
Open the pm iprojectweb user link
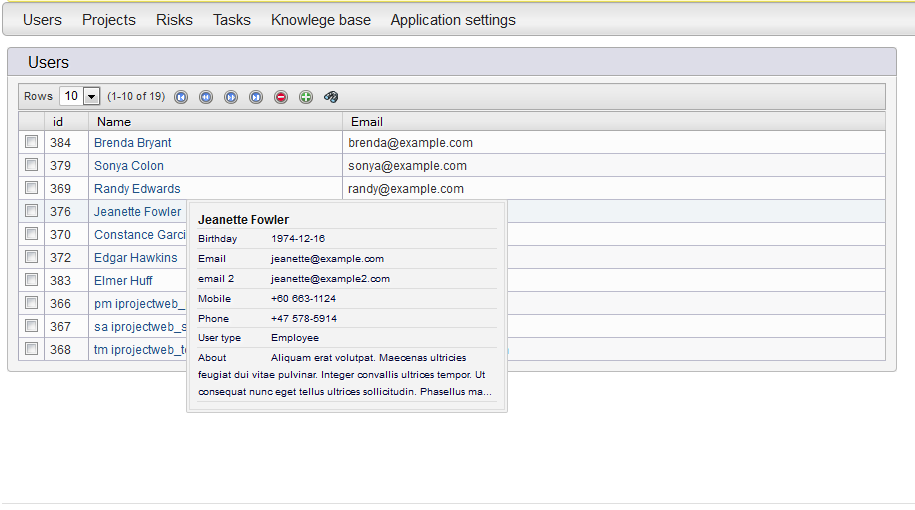click(139, 304)
